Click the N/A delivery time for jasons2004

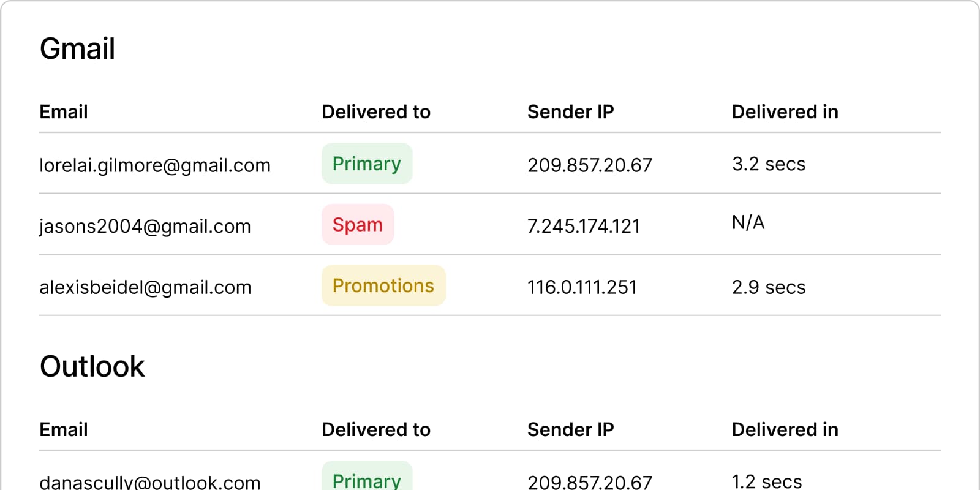(x=748, y=222)
